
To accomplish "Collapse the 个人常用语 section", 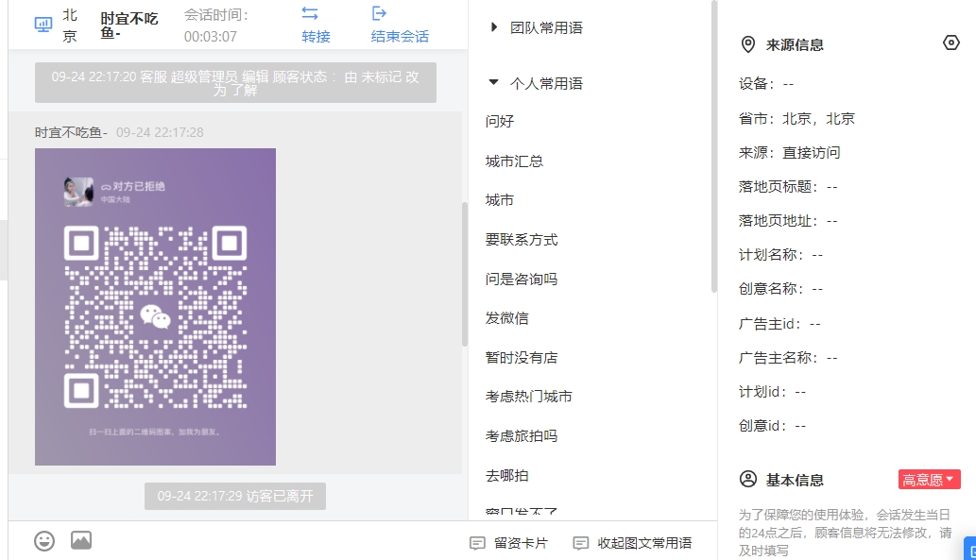I will [x=493, y=82].
